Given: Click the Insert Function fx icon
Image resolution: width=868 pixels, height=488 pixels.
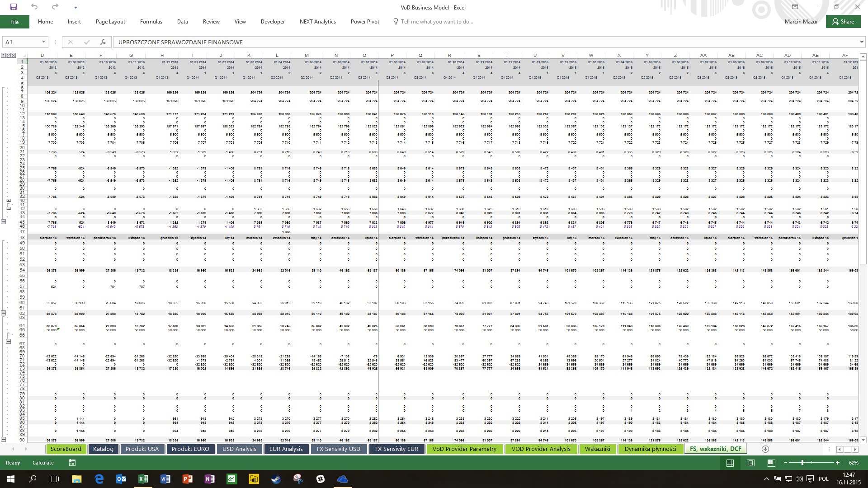Looking at the screenshot, I should click(103, 42).
